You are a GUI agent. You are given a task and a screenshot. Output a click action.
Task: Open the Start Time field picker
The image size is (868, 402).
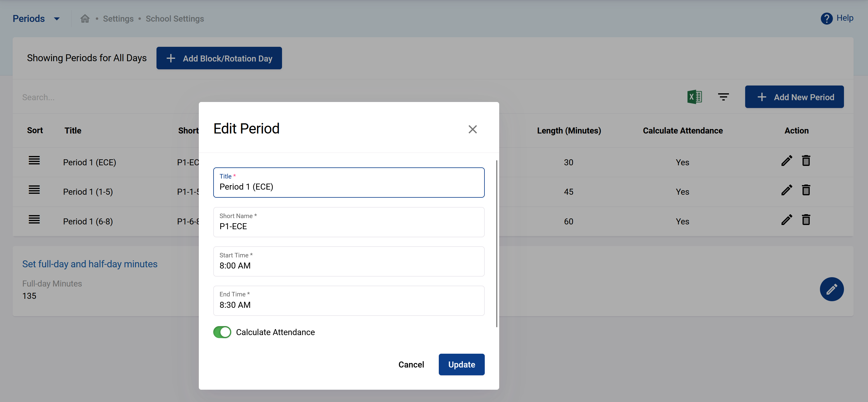(x=348, y=262)
